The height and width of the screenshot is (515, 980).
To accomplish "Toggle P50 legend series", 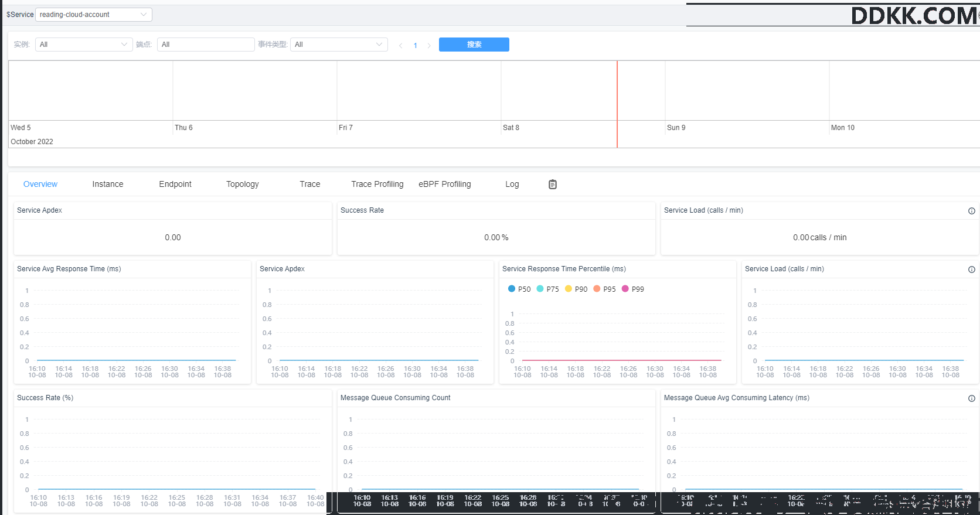I will point(519,289).
